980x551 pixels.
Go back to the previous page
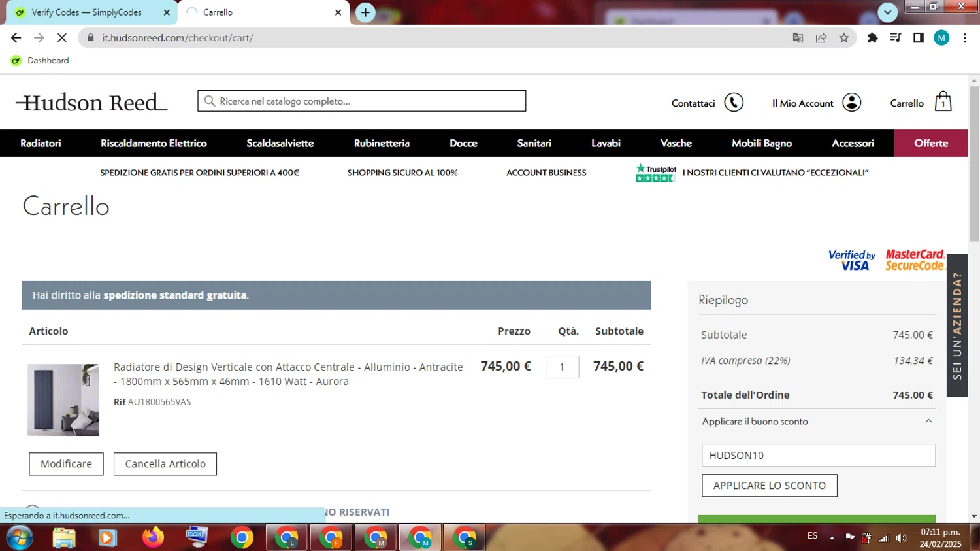tap(16, 38)
